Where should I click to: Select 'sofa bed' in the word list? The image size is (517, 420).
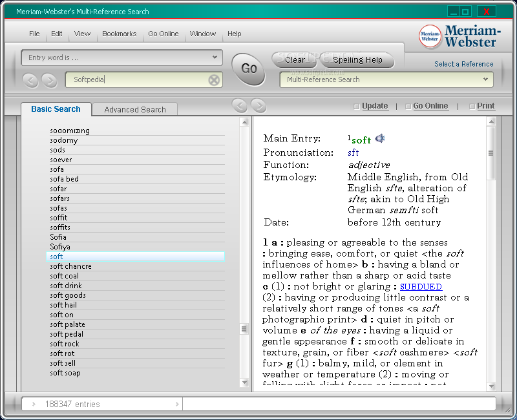[136, 179]
